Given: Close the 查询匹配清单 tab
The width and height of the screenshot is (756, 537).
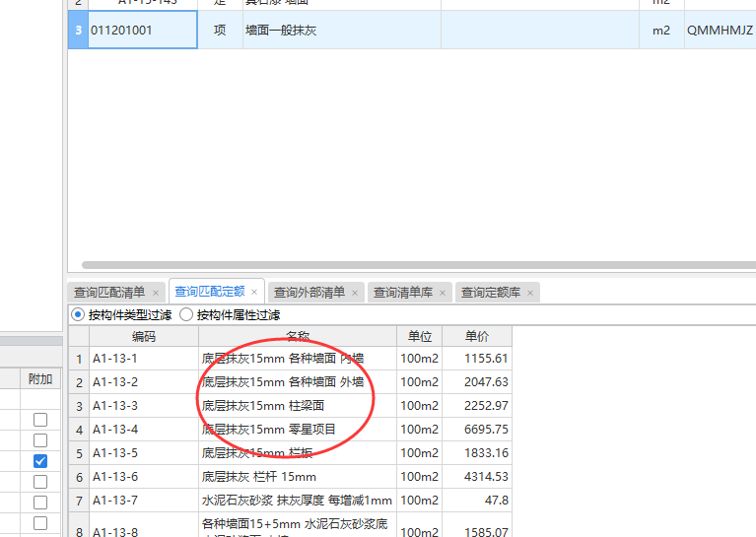Looking at the screenshot, I should point(156,293).
